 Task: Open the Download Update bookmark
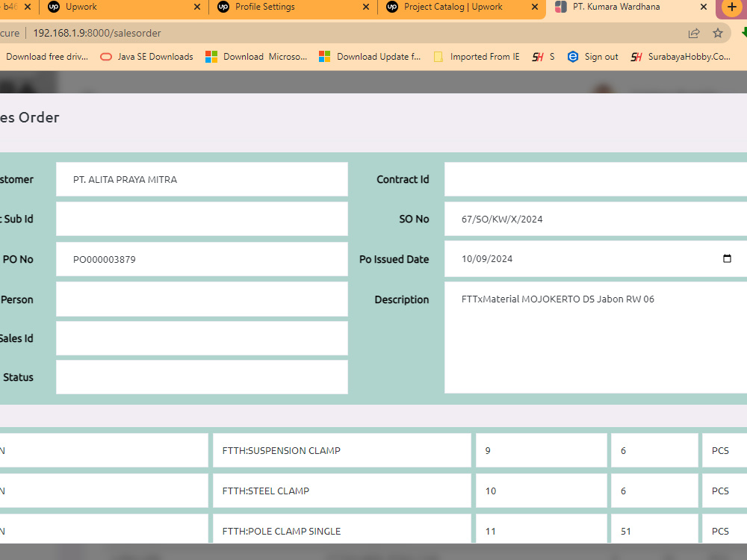(370, 56)
